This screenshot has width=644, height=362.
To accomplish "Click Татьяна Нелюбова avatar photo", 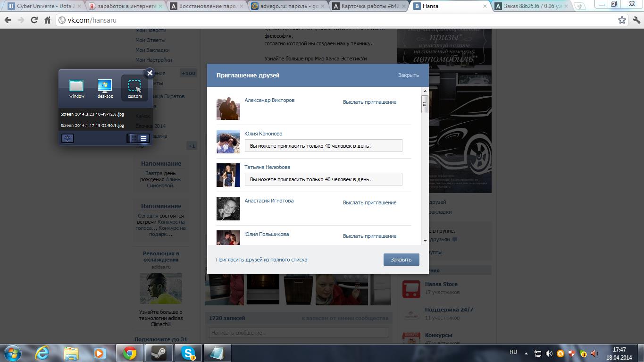I will (228, 175).
